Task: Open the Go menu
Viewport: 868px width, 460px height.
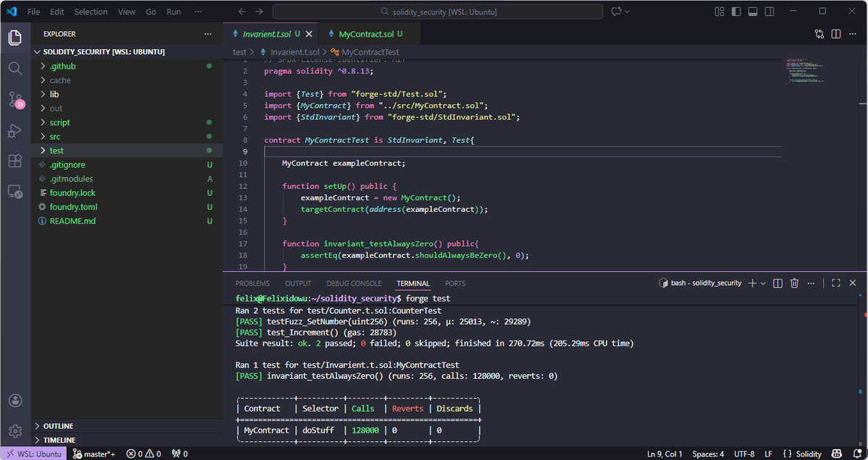Action: 151,12
